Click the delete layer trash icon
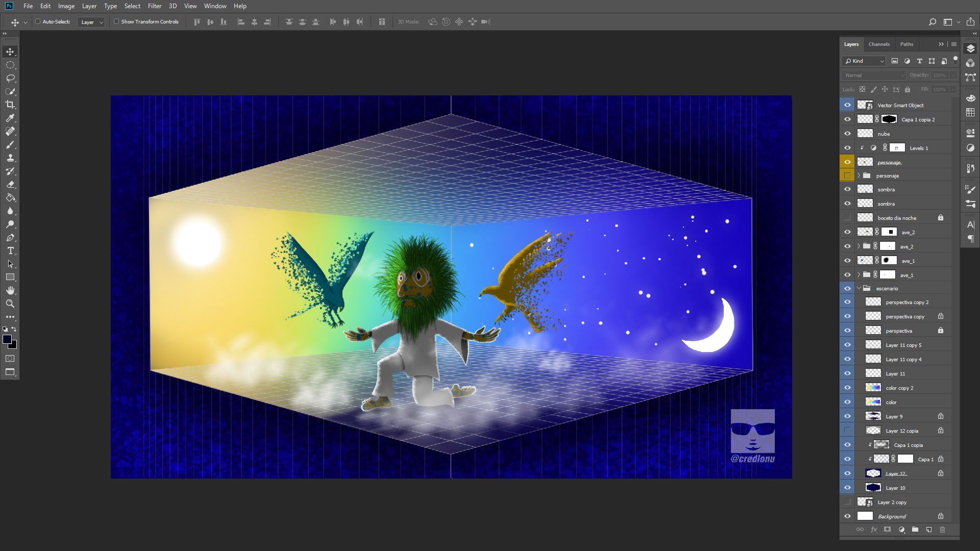The height and width of the screenshot is (551, 980). coord(942,530)
